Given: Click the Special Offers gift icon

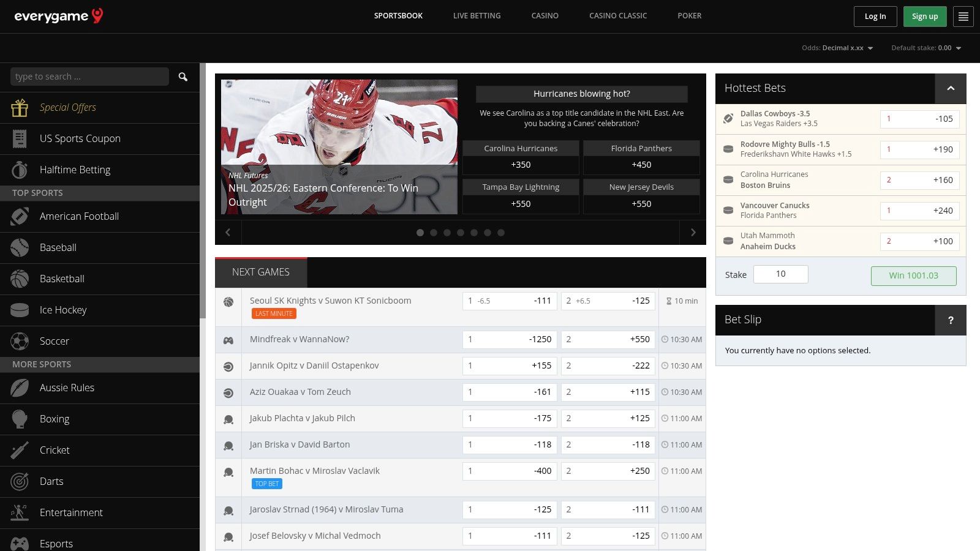Looking at the screenshot, I should (20, 108).
